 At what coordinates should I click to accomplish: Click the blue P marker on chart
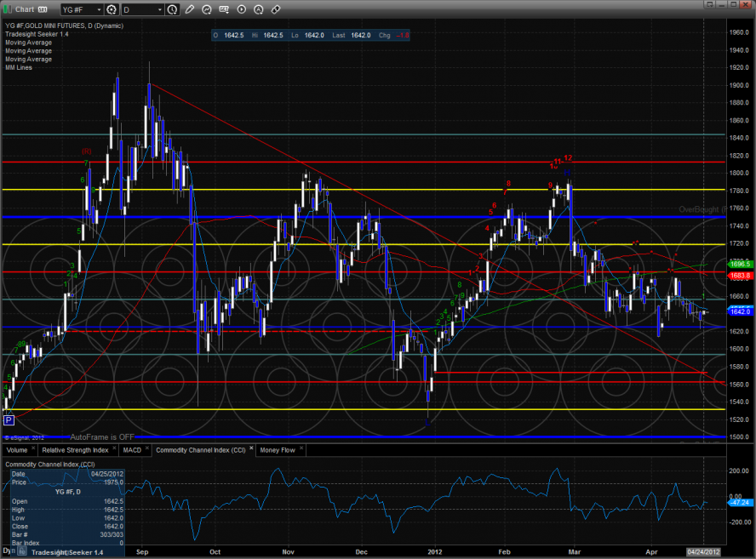pos(9,419)
